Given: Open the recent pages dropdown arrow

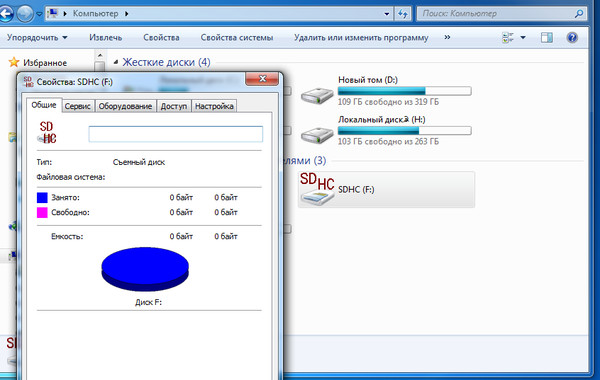Looking at the screenshot, I should (x=39, y=14).
